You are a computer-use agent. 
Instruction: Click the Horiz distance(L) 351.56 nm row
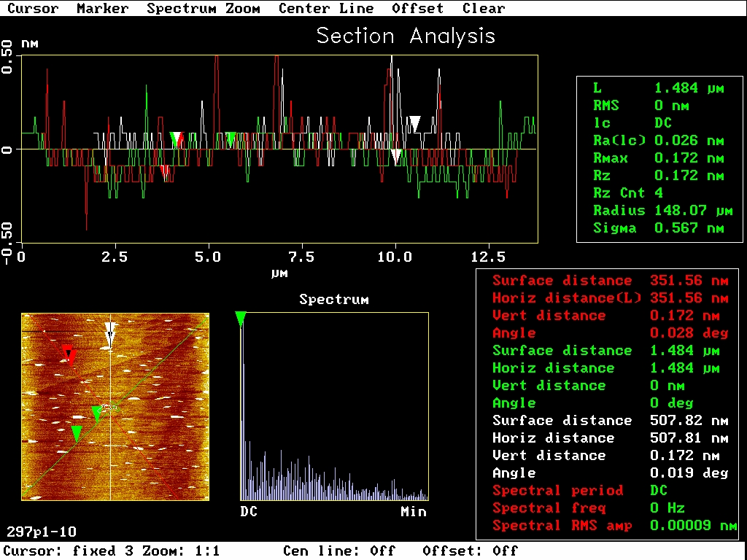pos(611,298)
